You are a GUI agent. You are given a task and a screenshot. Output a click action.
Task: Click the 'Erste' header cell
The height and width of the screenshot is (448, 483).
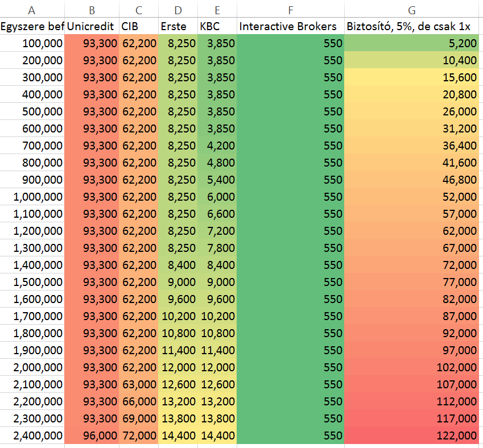point(178,26)
